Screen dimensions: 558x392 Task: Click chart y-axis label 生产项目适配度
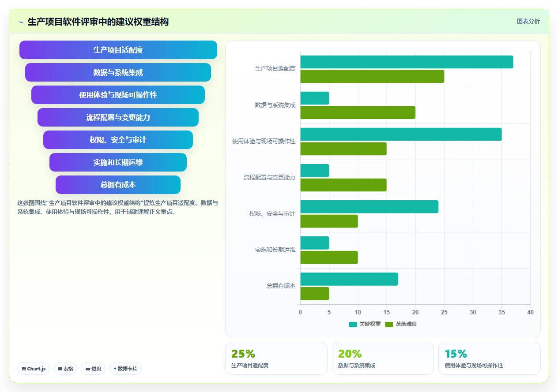pyautogui.click(x=275, y=69)
